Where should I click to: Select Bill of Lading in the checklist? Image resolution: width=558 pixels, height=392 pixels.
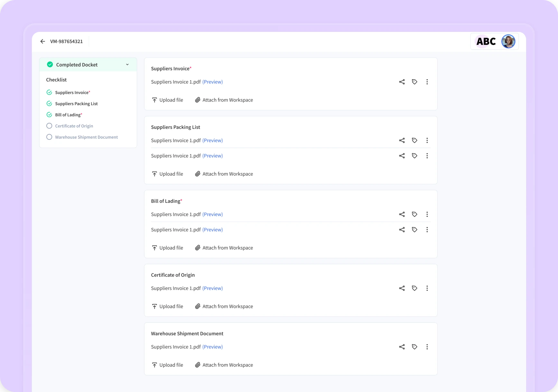(68, 115)
